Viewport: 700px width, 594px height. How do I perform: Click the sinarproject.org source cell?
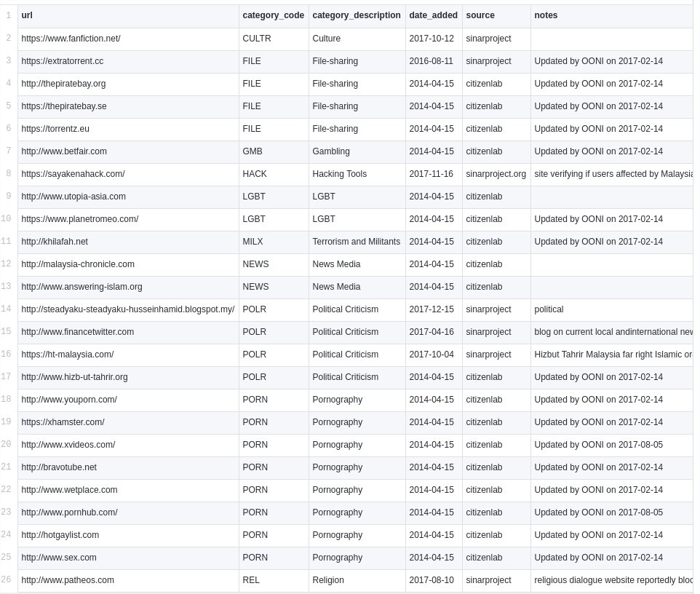pos(496,174)
